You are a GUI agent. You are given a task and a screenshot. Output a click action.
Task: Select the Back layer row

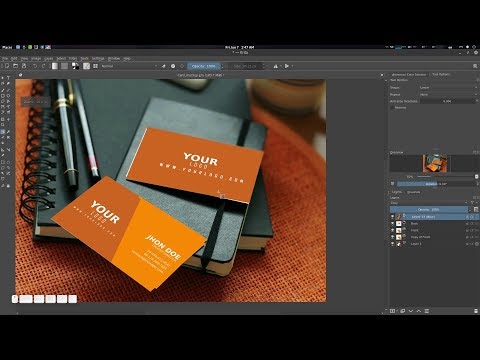434,224
